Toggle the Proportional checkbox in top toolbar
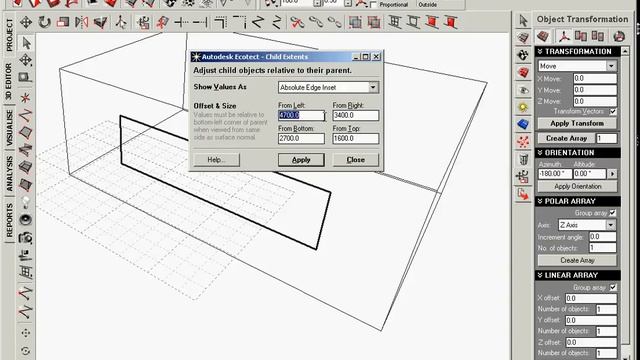Screen dimensions: 640x360 [x=373, y=4]
